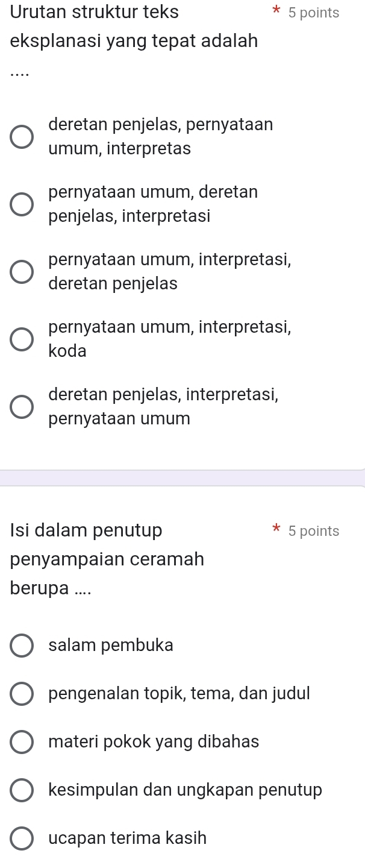Pick the radio for 'pernyataan umum, interpretasi, deretan penjelas'
Screen dimensions: 365x868
[22, 272]
